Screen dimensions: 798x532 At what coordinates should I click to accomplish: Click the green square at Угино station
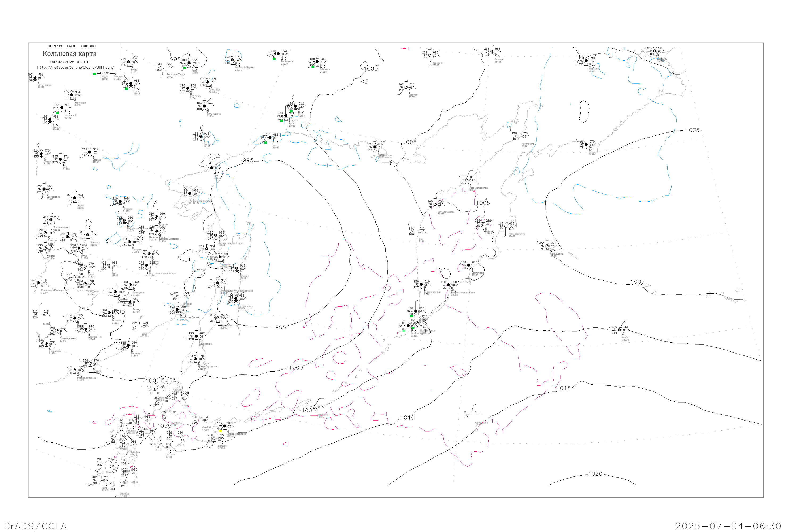coord(126,89)
